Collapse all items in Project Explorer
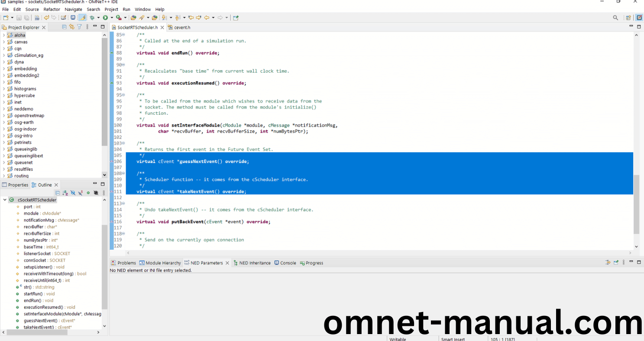 tap(65, 27)
